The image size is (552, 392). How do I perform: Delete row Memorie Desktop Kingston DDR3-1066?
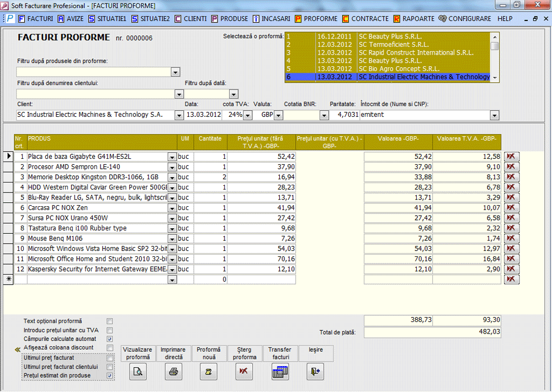pos(512,177)
